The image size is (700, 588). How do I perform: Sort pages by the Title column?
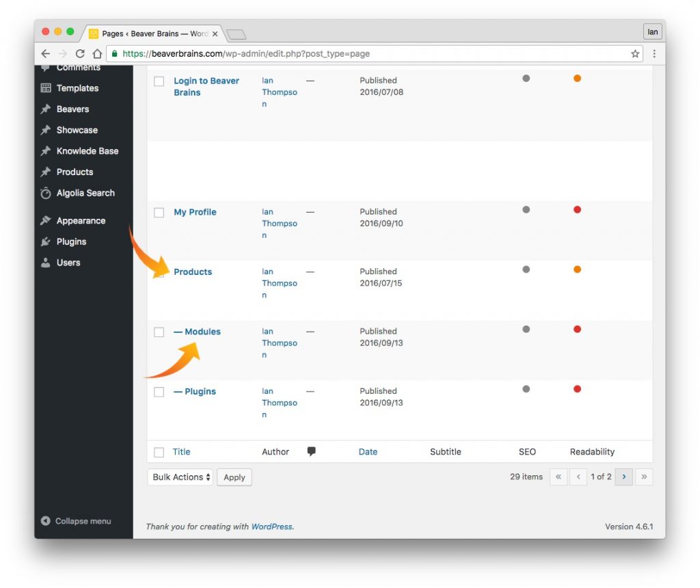(x=181, y=452)
